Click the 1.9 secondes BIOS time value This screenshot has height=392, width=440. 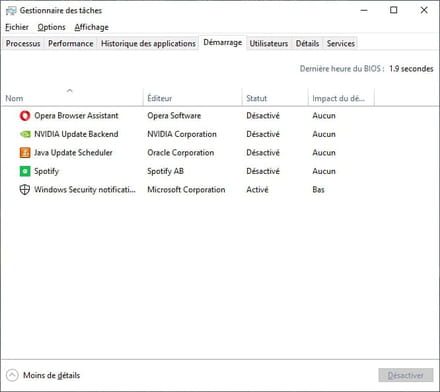(411, 69)
